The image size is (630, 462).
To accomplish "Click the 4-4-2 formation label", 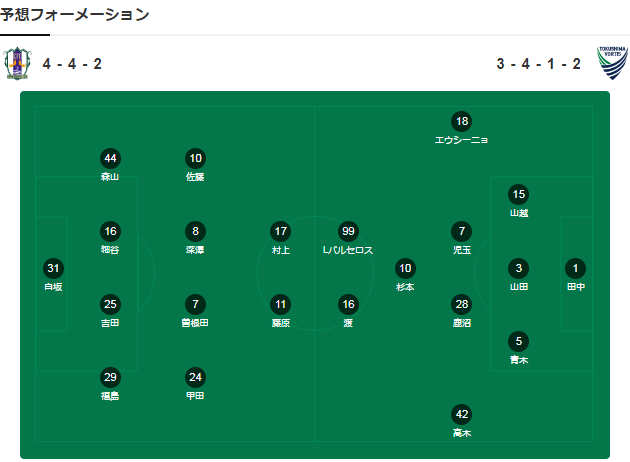I will pyautogui.click(x=72, y=64).
